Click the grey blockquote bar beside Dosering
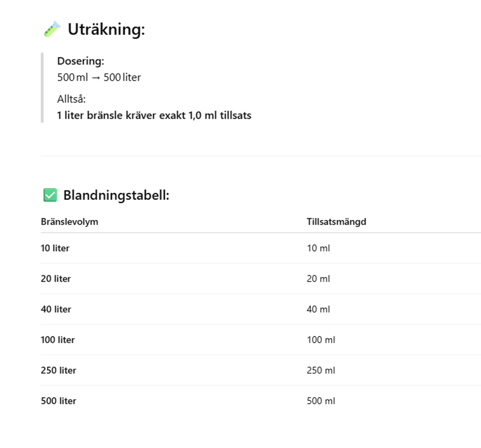 pyautogui.click(x=42, y=88)
